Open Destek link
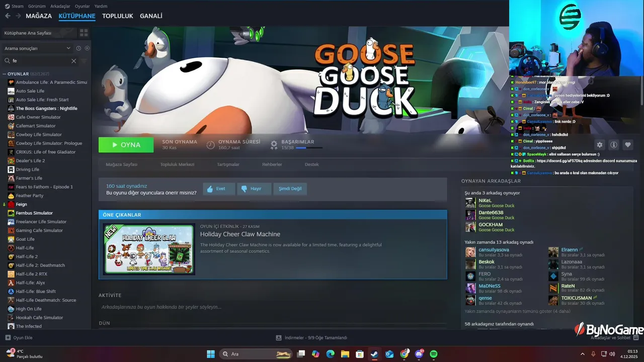644x362 pixels. (311, 164)
